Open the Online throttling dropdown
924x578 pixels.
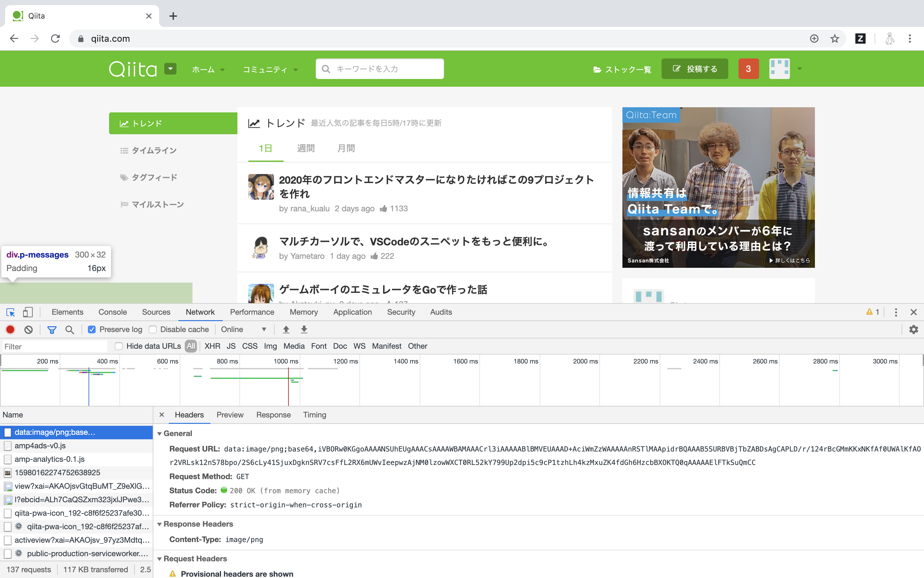244,329
